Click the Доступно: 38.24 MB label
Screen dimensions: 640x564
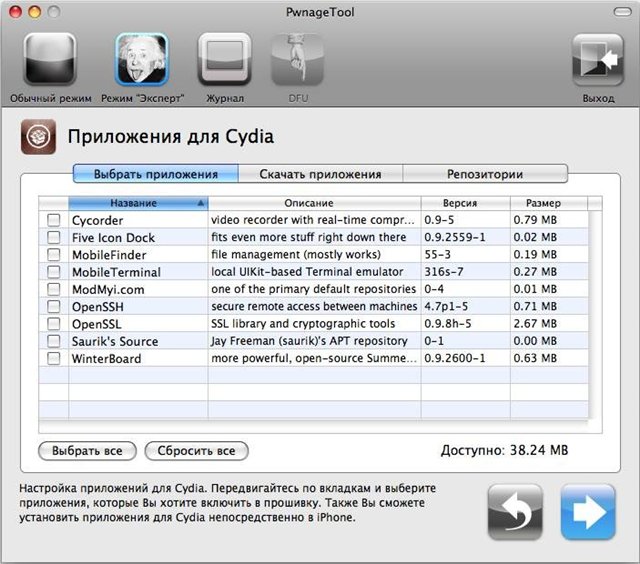click(x=504, y=451)
